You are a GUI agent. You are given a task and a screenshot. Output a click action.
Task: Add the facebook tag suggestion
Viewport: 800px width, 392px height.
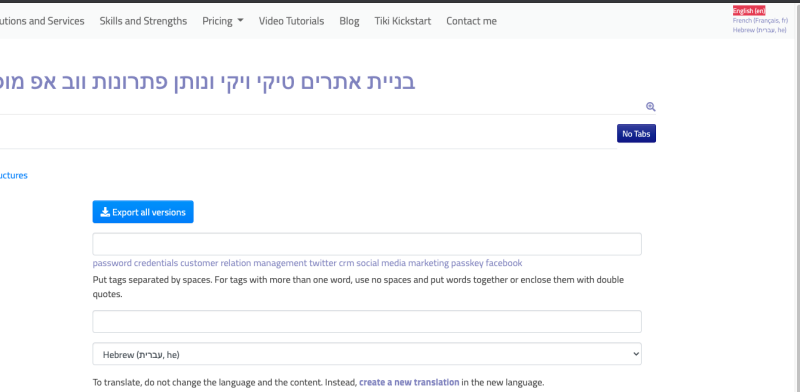click(x=504, y=263)
